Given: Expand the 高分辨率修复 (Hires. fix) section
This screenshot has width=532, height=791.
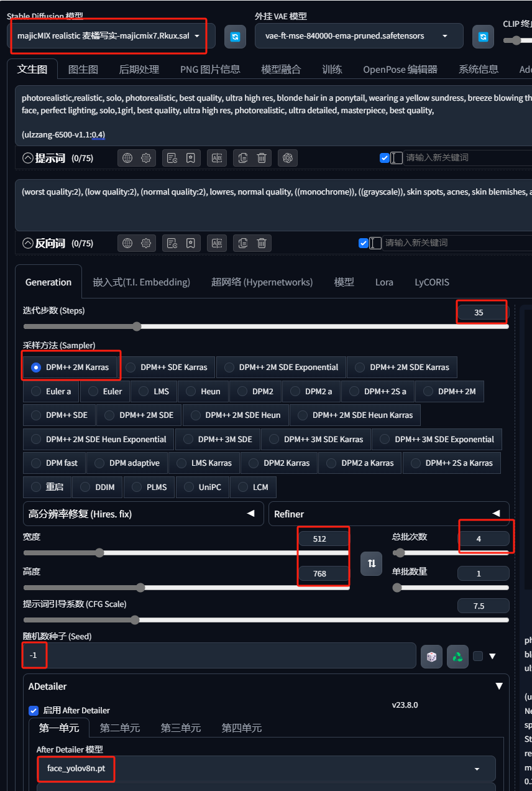Looking at the screenshot, I should (x=144, y=514).
